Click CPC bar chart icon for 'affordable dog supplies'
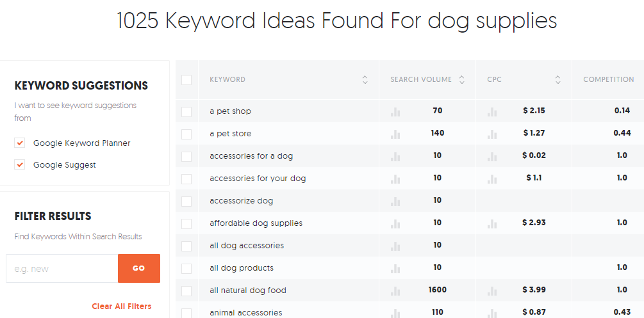644x318 pixels. tap(492, 224)
